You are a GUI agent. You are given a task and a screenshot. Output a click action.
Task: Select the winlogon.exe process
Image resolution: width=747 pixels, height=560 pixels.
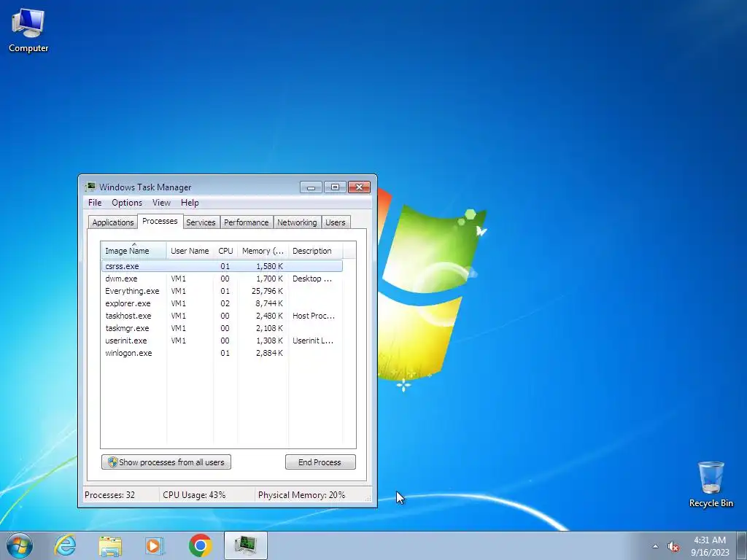tap(222, 353)
